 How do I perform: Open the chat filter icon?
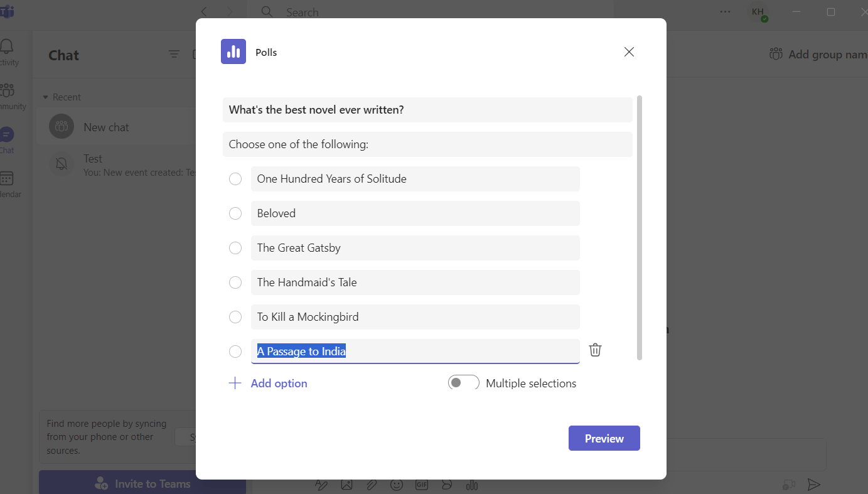pyautogui.click(x=174, y=55)
